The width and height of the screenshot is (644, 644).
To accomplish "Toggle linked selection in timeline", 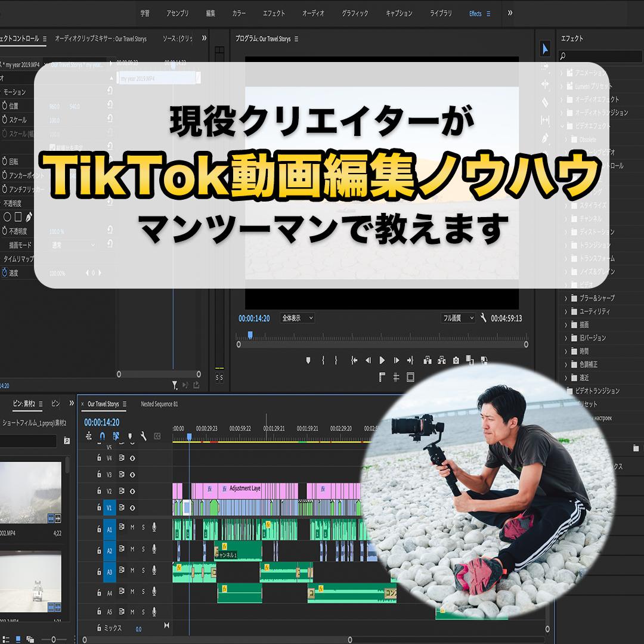I will [x=116, y=436].
